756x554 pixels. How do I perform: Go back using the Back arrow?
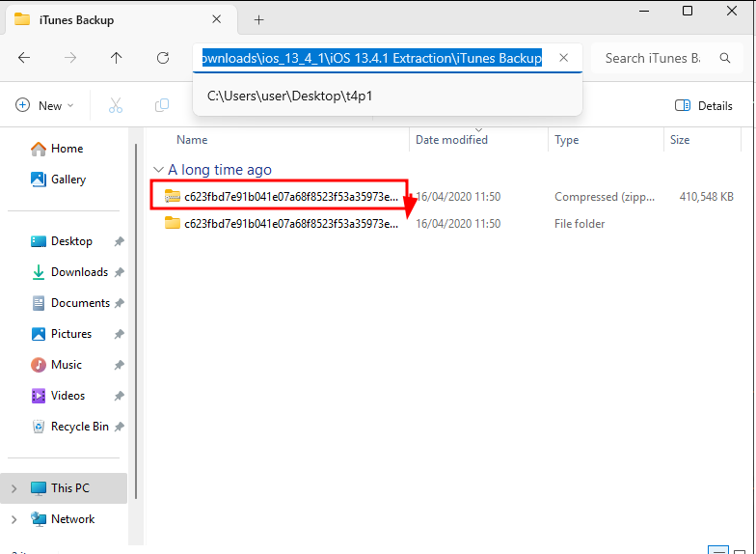24,58
